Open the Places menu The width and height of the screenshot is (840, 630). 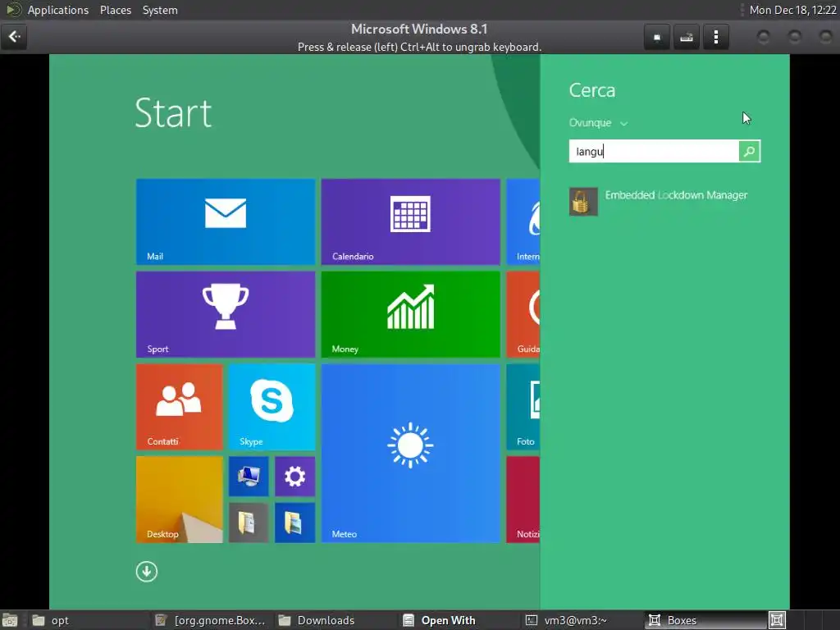(x=116, y=10)
